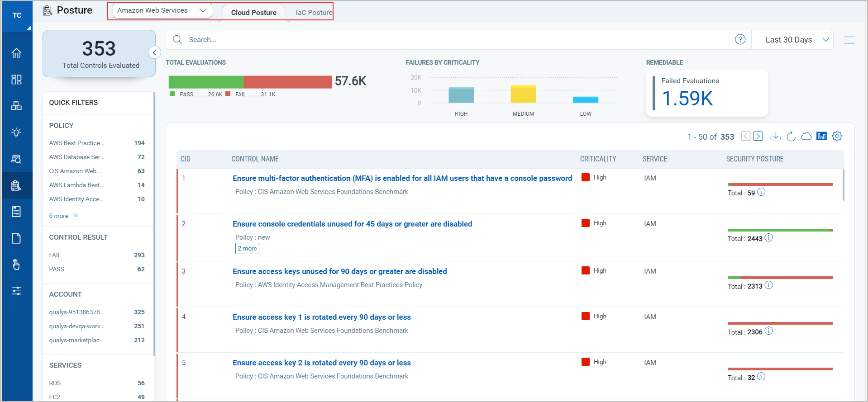Open the touch pointer icon in sidebar
The image size is (868, 402).
(16, 265)
